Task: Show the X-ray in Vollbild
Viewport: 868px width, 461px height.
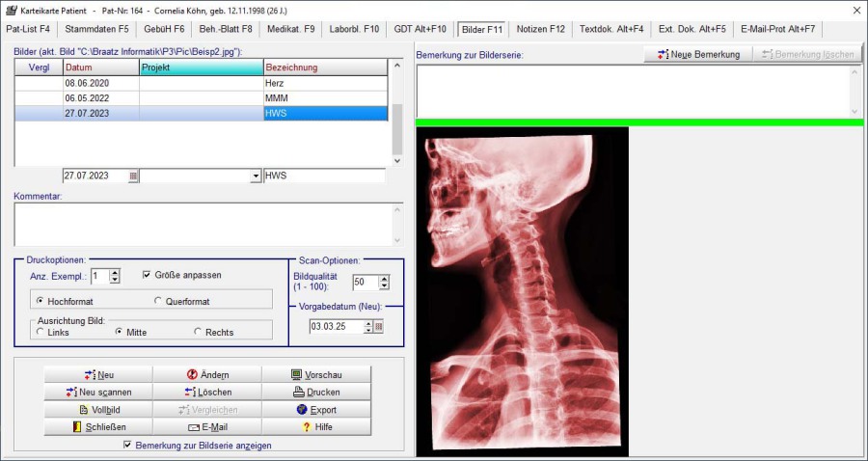Action: click(98, 409)
